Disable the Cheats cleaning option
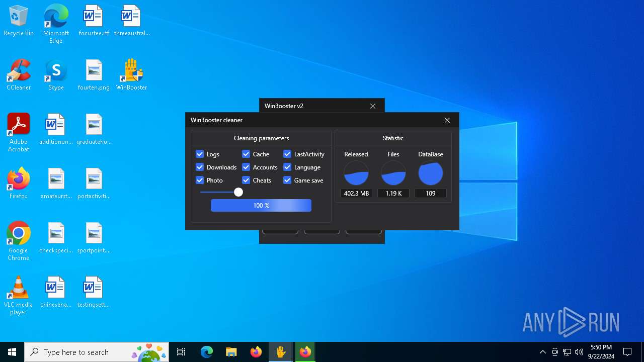 pyautogui.click(x=246, y=180)
